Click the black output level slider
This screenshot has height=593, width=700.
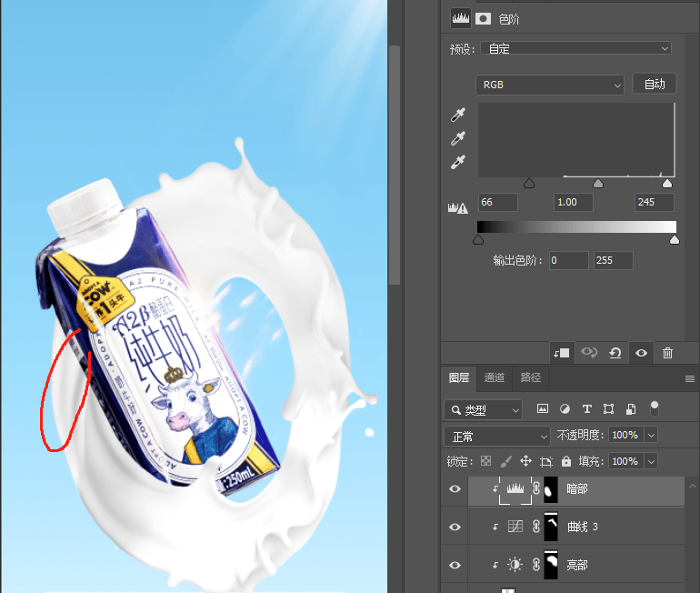pos(478,240)
